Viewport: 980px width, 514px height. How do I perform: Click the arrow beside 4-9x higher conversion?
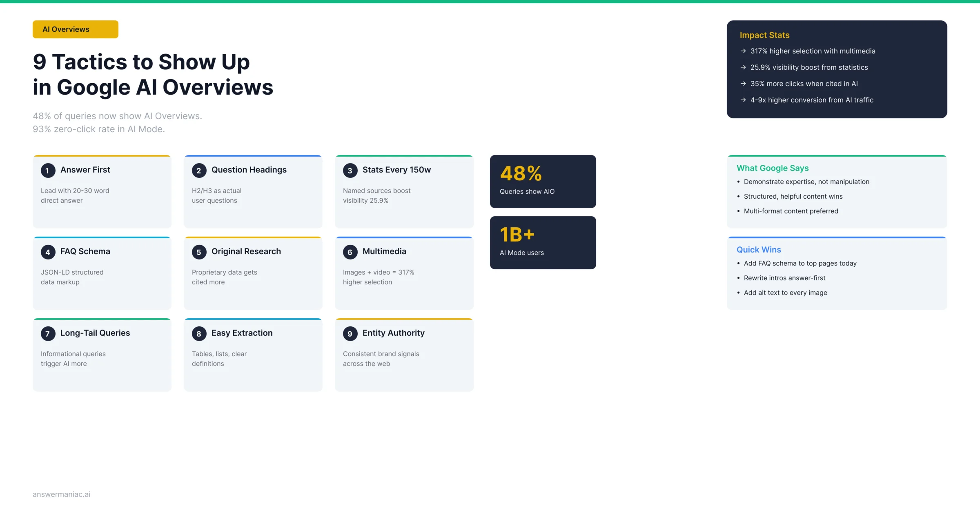[x=743, y=100]
